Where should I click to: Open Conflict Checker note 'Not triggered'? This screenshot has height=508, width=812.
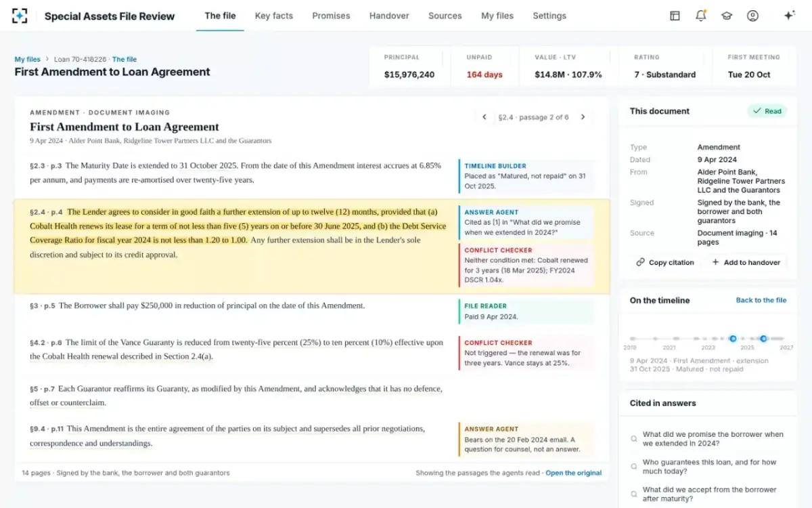(527, 353)
